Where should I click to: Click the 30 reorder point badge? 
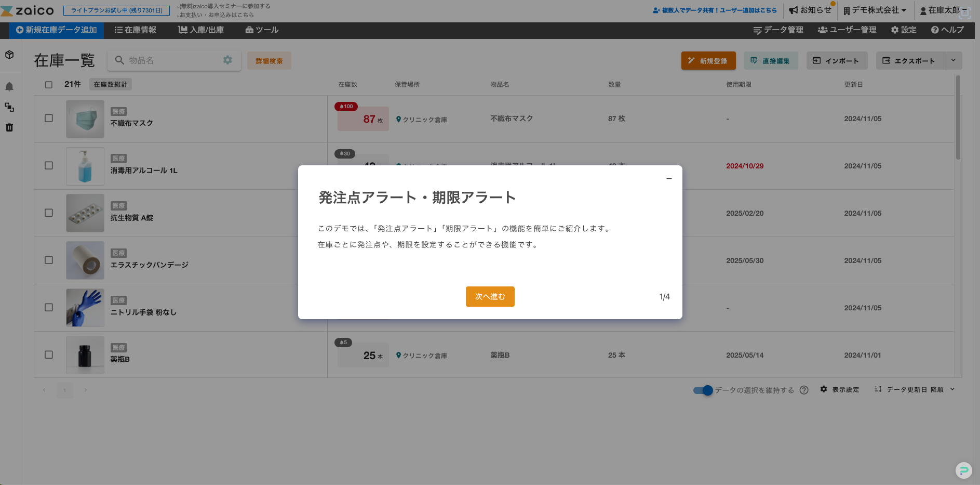click(345, 154)
